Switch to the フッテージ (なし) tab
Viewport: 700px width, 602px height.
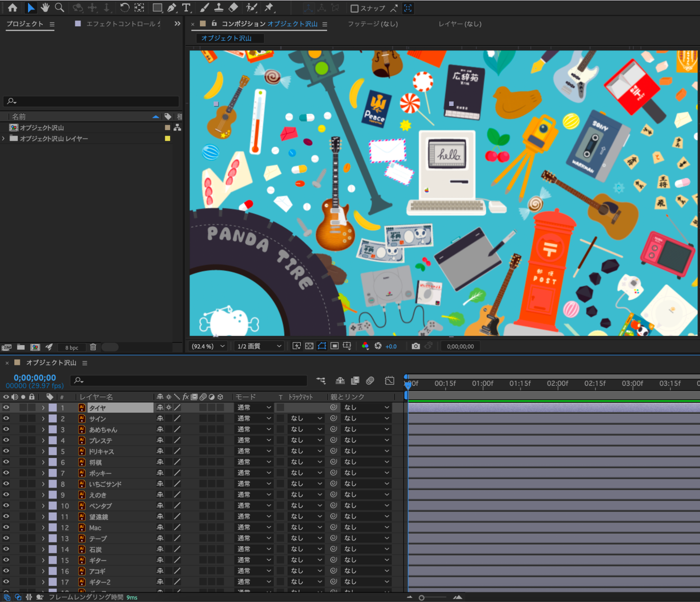[373, 24]
